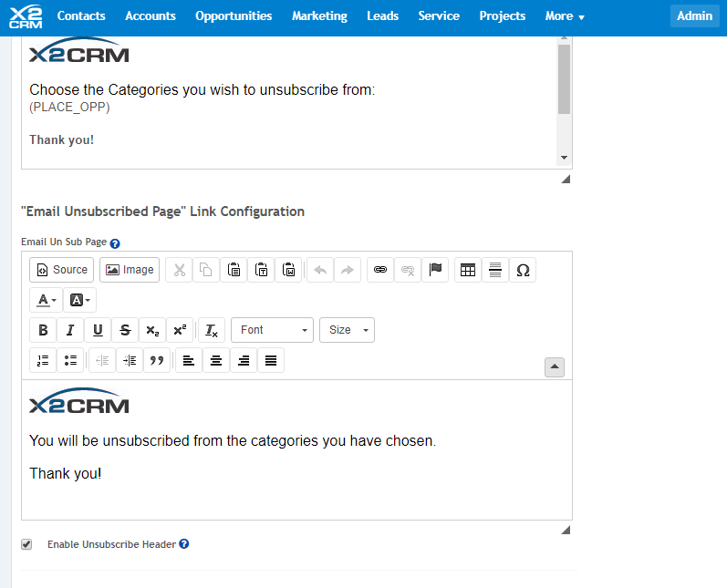Click upper editor scrollbar thumb
727x588 pixels.
tap(564, 78)
